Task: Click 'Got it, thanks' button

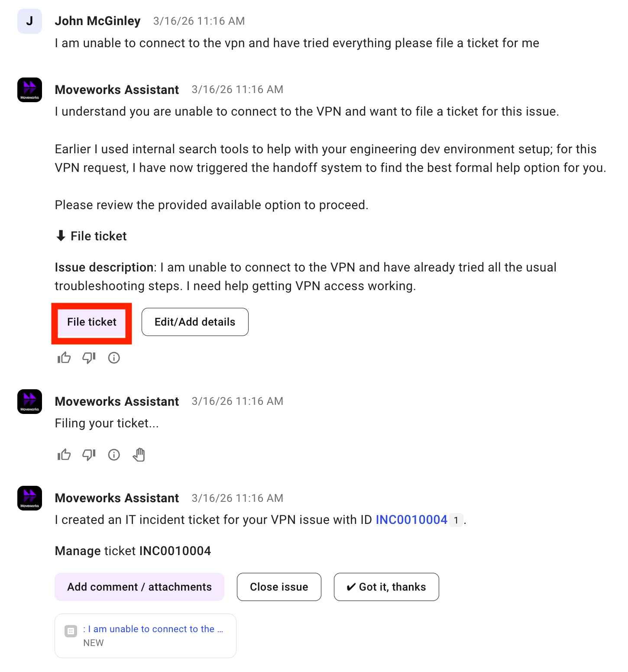Action: tap(386, 587)
